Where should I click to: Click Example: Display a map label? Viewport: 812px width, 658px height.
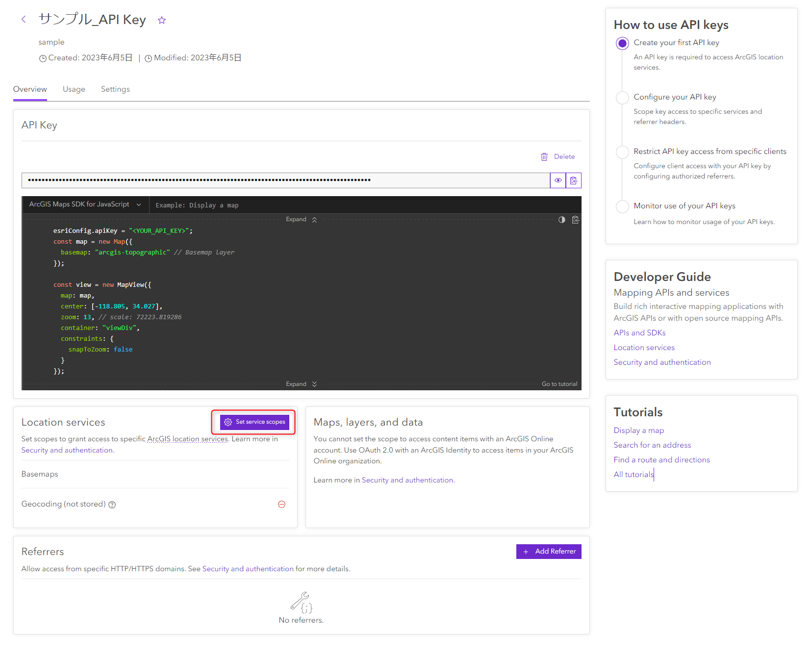point(197,205)
